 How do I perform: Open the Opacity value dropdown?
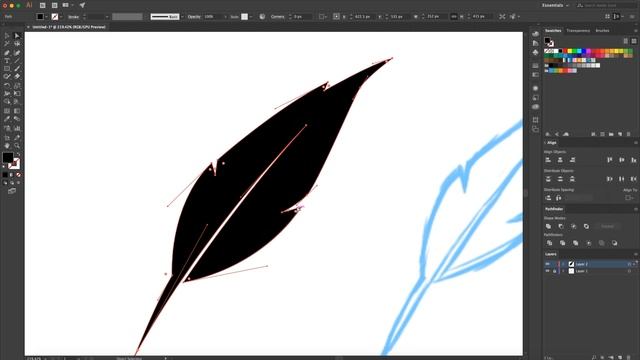tap(225, 17)
